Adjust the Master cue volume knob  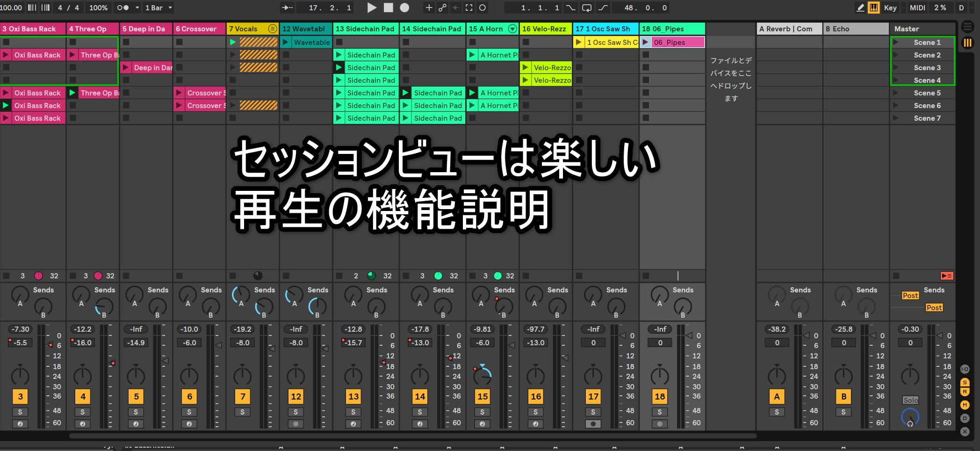pos(910,416)
